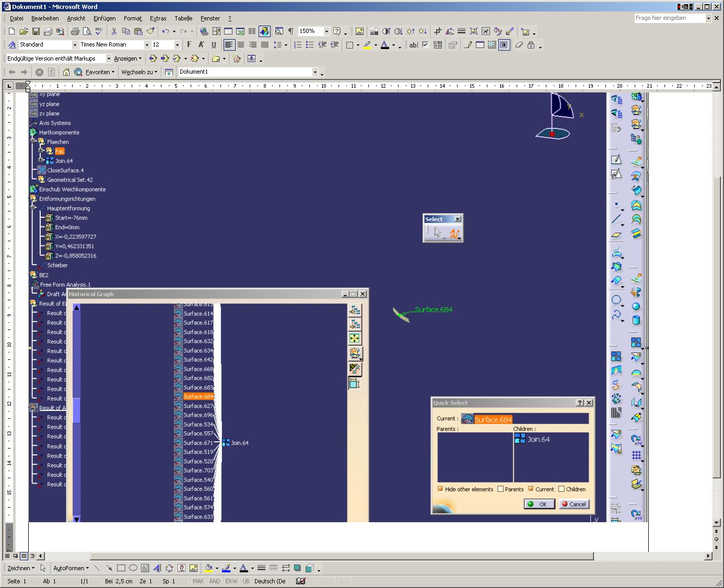Click the Insert Picture icon
This screenshot has height=588, width=724.
coord(359,31)
